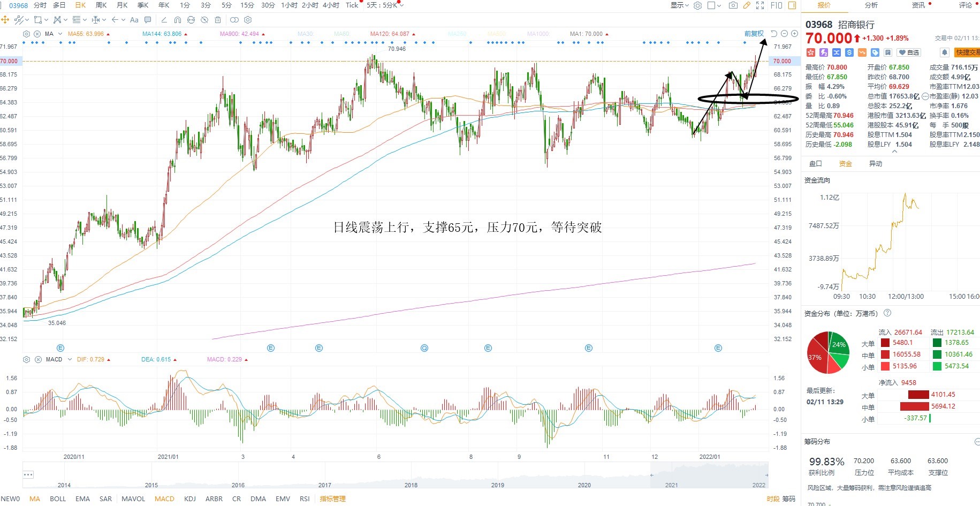Reset chart zoom with undo arrow
980x506 pixels.
coord(773,34)
